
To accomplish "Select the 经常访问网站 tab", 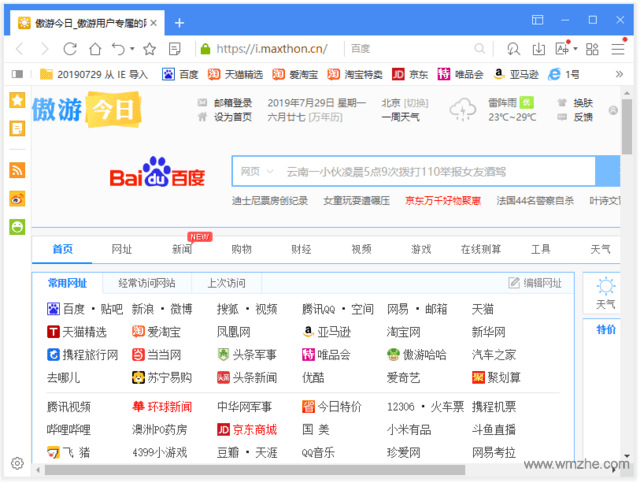I will 146,283.
